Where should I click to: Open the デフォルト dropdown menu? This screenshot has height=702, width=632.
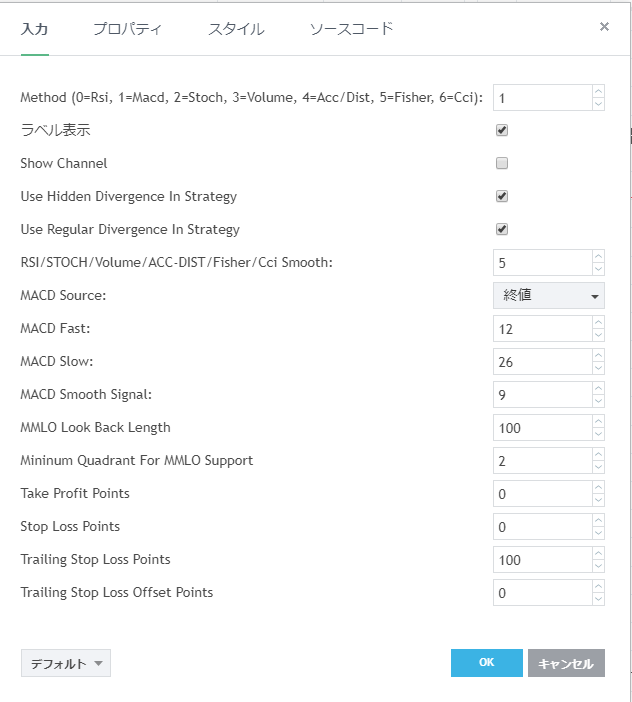pos(65,663)
